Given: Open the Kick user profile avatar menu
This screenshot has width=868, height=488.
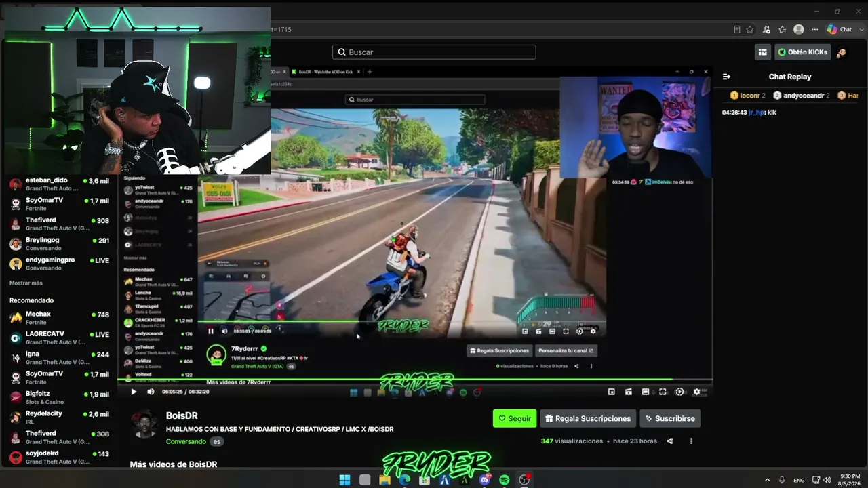Looking at the screenshot, I should pyautogui.click(x=842, y=52).
